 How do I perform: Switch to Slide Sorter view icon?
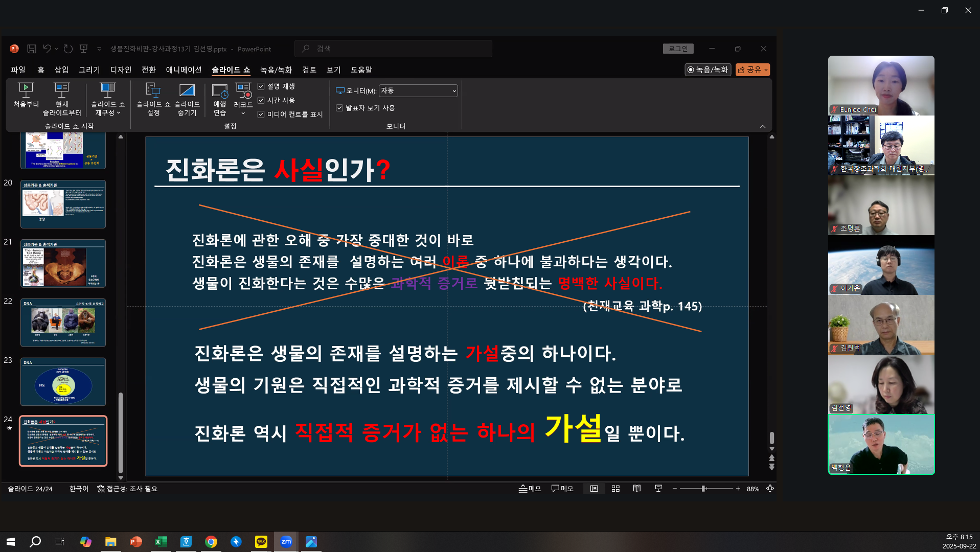pos(616,489)
